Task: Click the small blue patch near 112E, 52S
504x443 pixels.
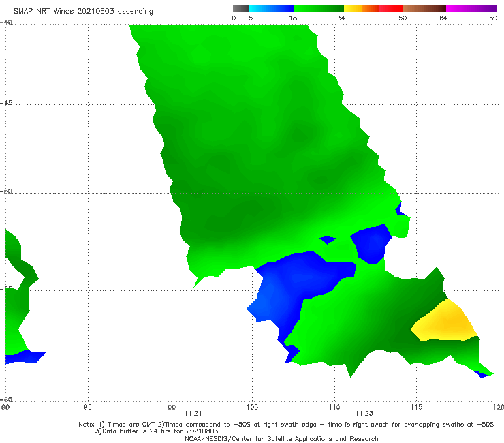Action: 371,244
